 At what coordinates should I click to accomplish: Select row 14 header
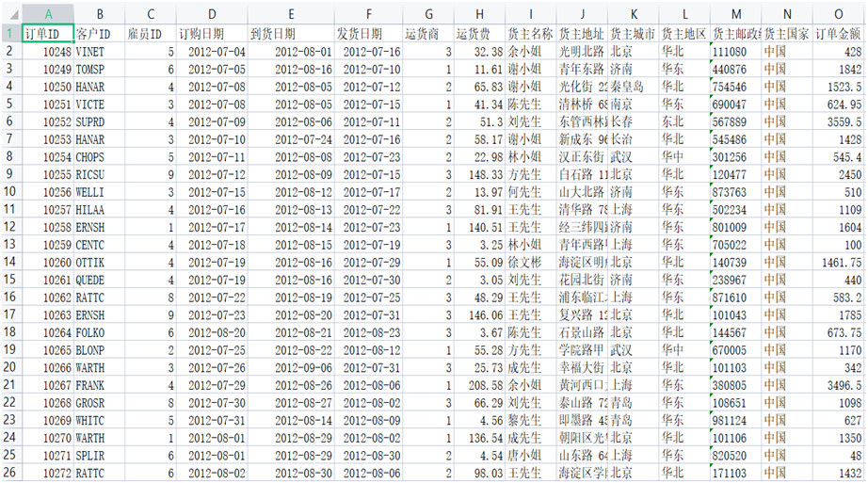(10, 262)
